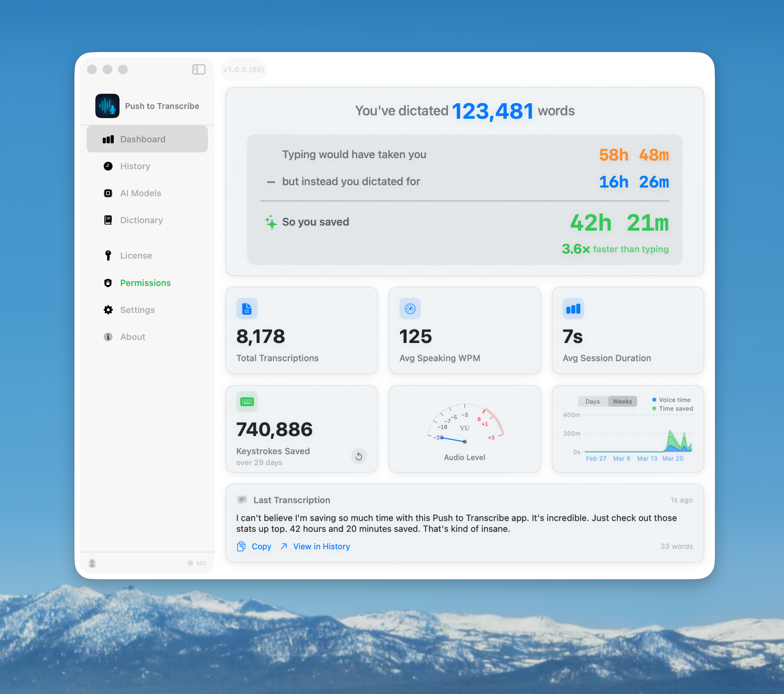The height and width of the screenshot is (694, 784).
Task: Click the Weeks option on the chart
Action: pyautogui.click(x=622, y=401)
